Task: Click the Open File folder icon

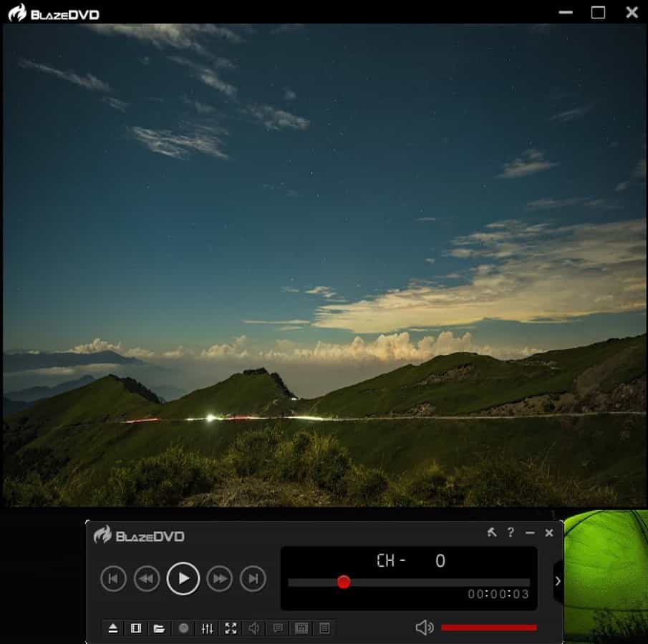Action: [159, 628]
